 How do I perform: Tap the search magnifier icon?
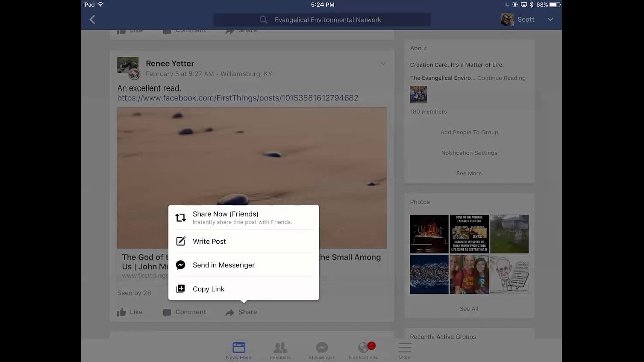(263, 20)
